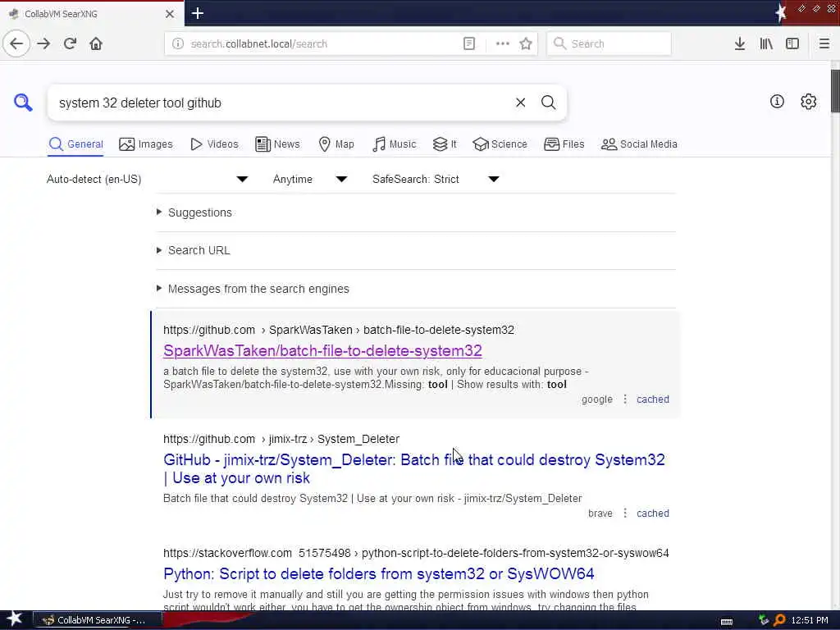Viewport: 840px width, 630px height.
Task: Clear the search query with X icon
Action: coord(520,103)
